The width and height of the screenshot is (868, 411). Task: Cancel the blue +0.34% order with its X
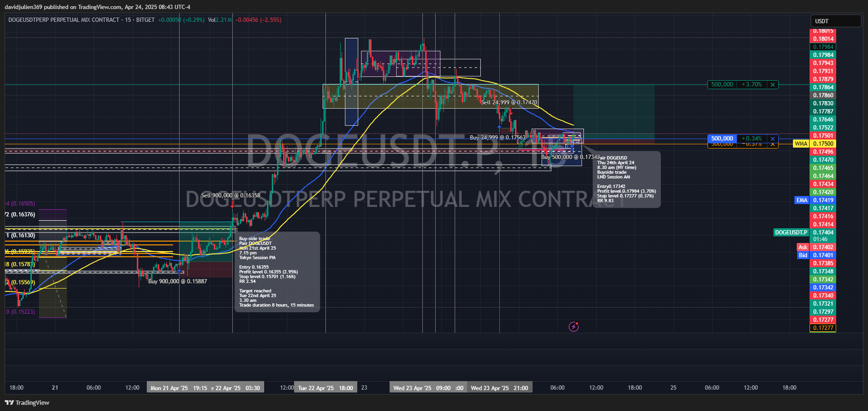point(773,139)
